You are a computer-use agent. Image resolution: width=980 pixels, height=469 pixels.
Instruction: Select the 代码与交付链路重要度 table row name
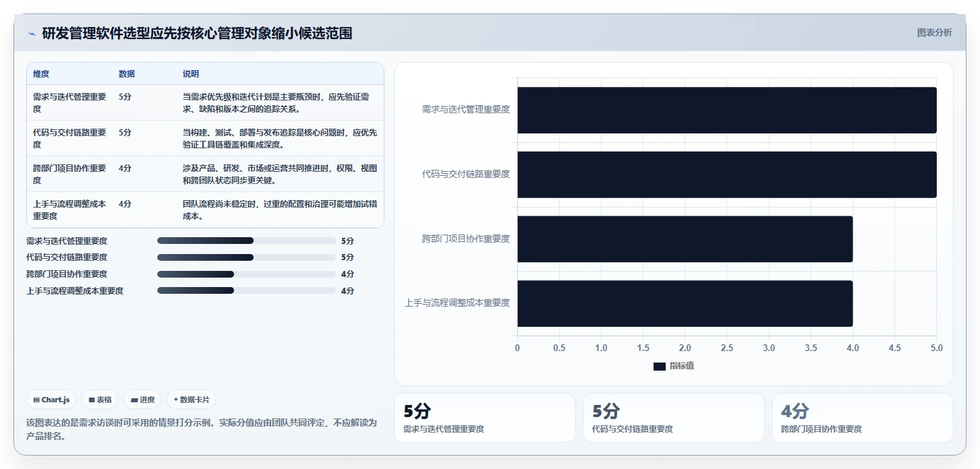click(x=69, y=138)
